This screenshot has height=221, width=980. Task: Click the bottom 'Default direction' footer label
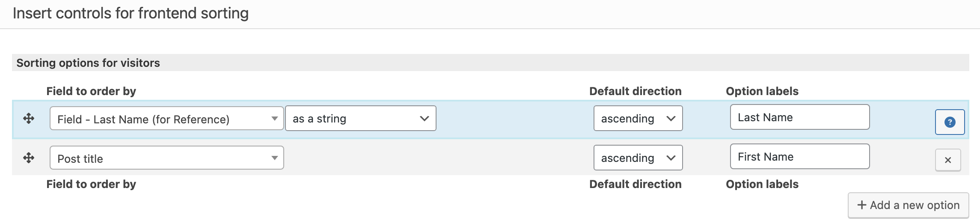636,184
